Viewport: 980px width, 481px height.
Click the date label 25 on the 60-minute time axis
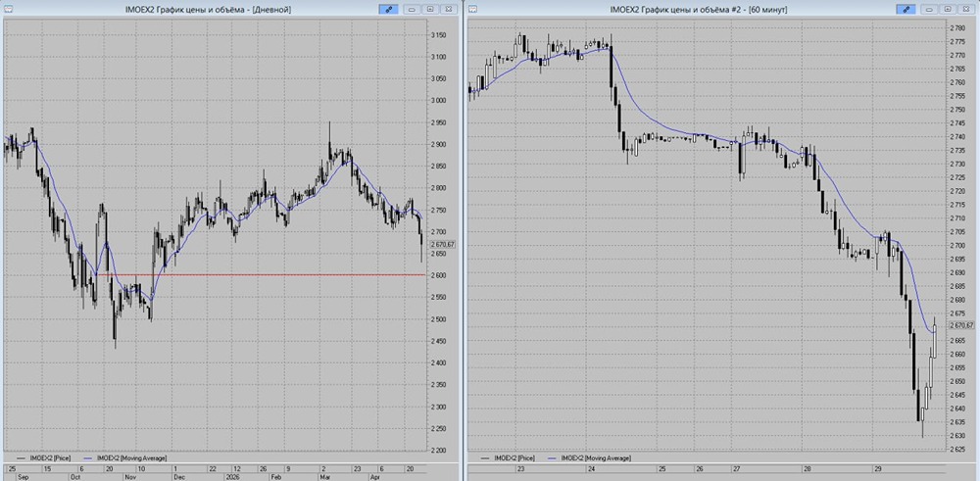click(663, 468)
